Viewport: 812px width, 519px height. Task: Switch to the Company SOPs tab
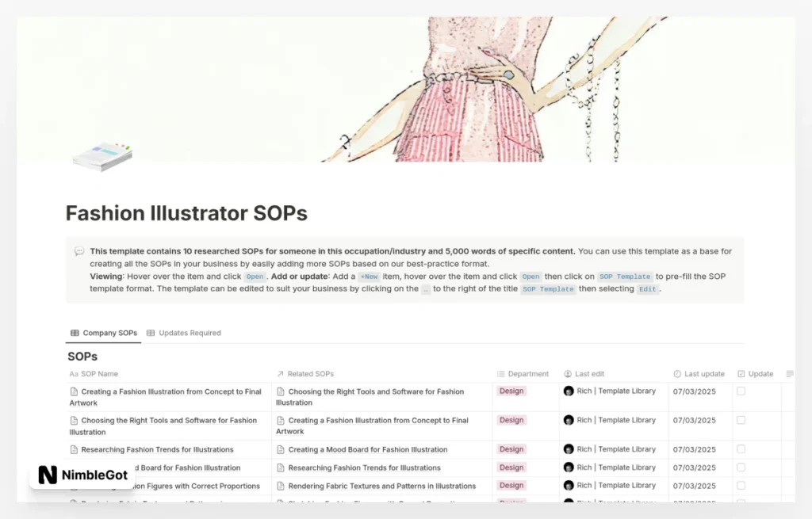104,333
